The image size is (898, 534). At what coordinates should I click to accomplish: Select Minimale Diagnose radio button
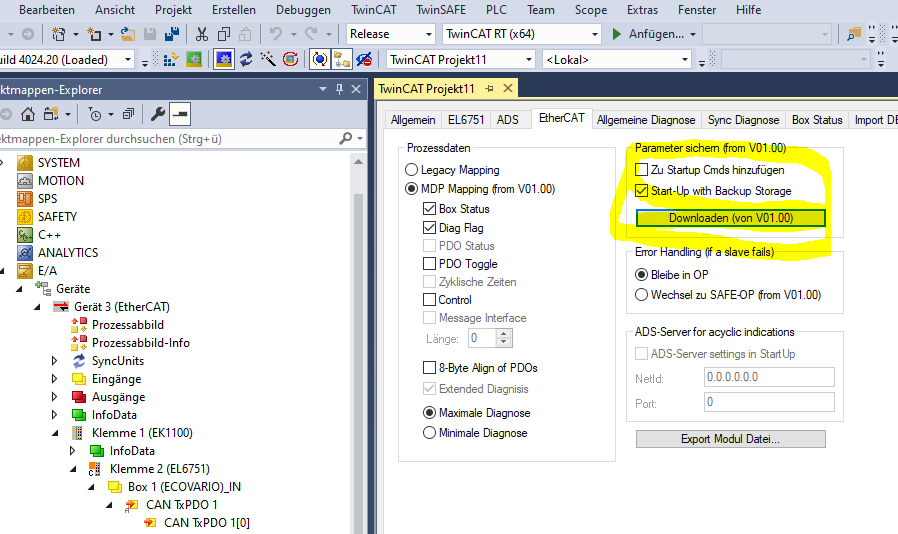(x=430, y=433)
